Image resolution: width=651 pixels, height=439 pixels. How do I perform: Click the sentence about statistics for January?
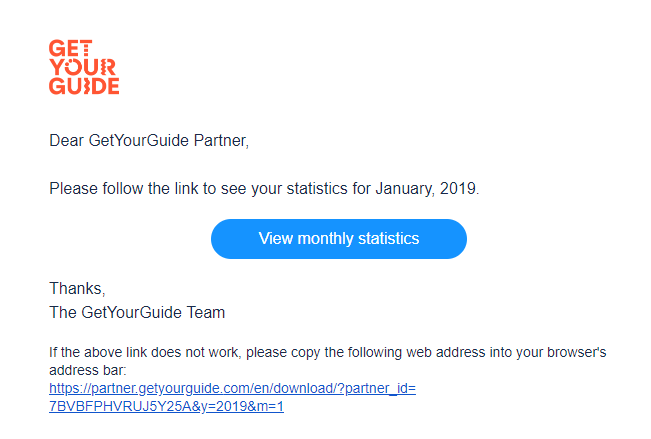click(264, 189)
